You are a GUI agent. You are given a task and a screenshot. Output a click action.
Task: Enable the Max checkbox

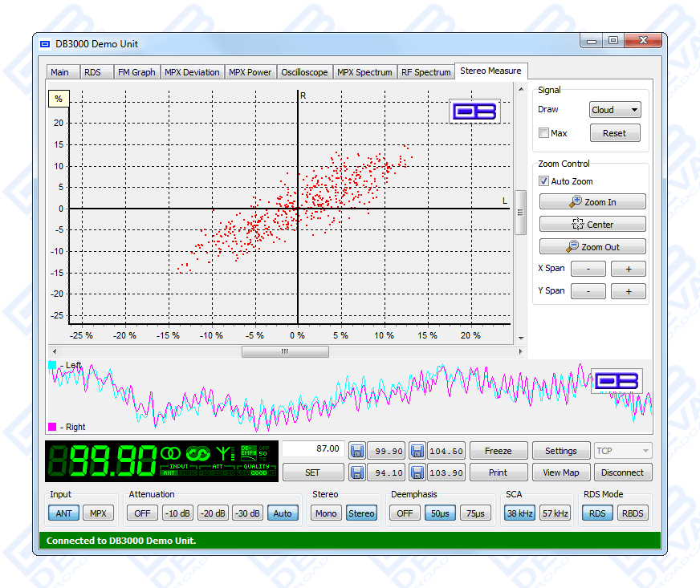544,133
